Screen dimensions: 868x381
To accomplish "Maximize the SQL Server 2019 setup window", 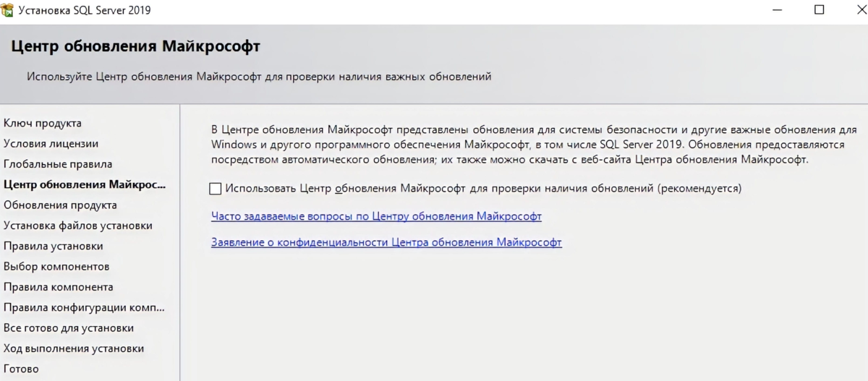I will tap(819, 10).
